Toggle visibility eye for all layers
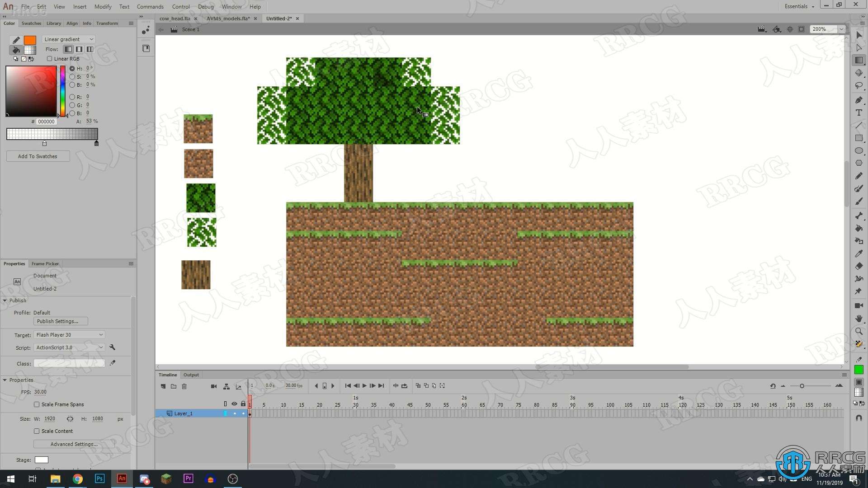The height and width of the screenshot is (488, 868). point(234,404)
